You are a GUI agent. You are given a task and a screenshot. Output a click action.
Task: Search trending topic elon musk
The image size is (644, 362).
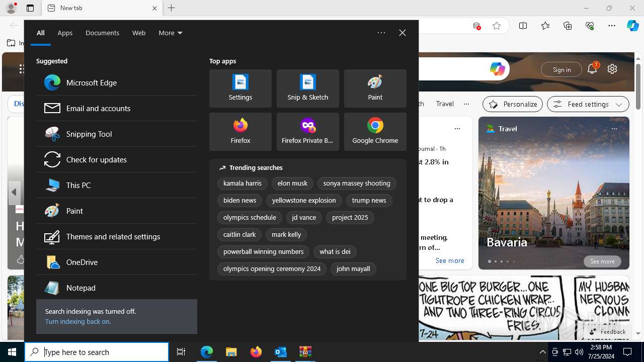click(x=292, y=184)
